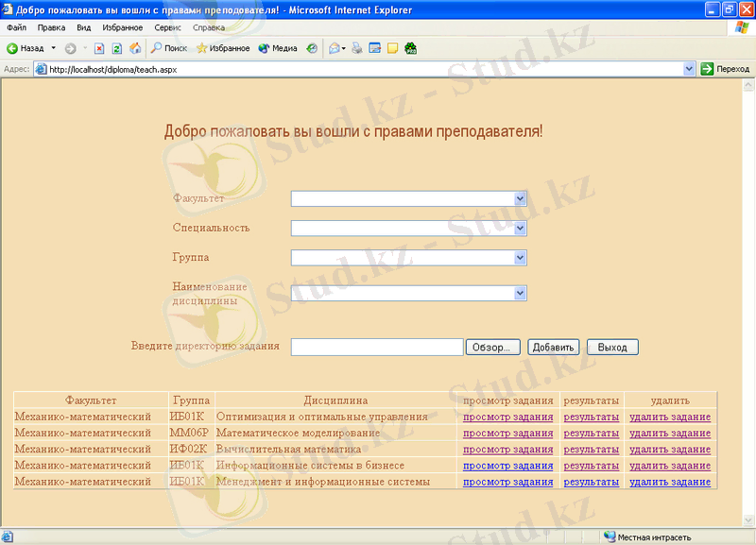This screenshot has height=545, width=756.
Task: Click the welcome heading text
Action: (353, 131)
